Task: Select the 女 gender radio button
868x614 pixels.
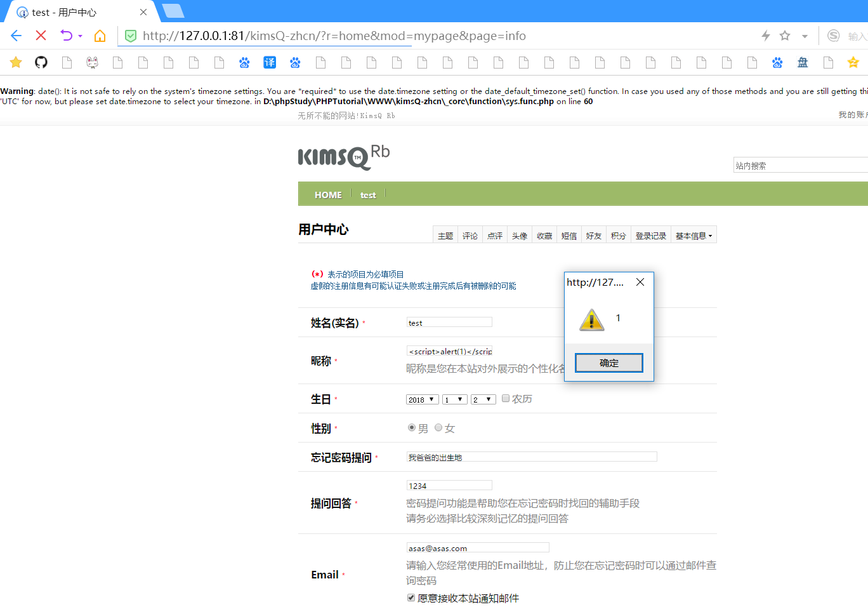Action: coord(438,428)
